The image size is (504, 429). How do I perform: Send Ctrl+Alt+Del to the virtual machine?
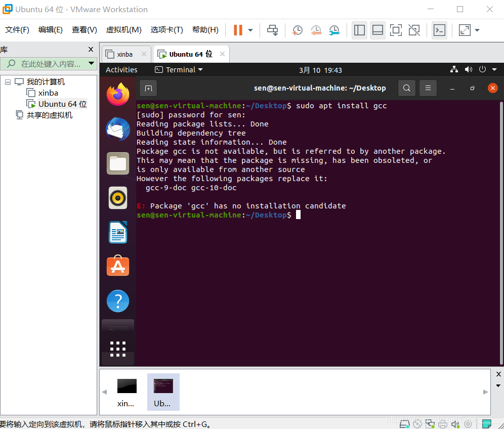273,30
